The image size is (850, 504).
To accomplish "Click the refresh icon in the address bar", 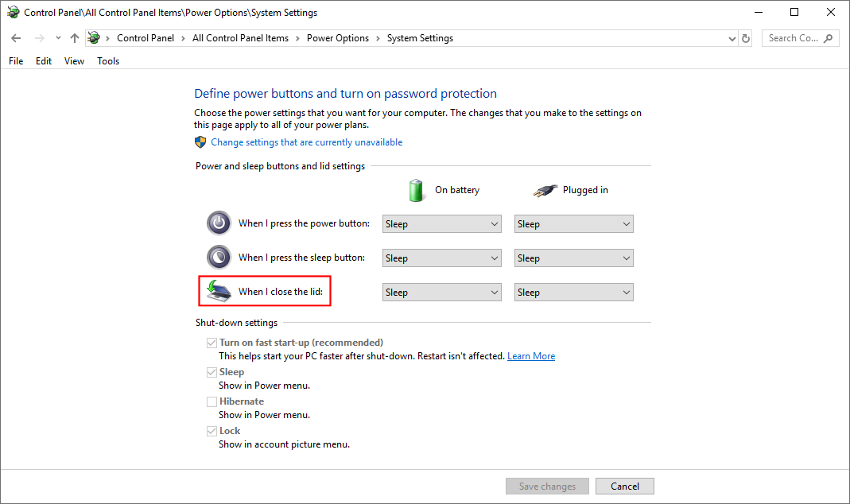I will [745, 37].
